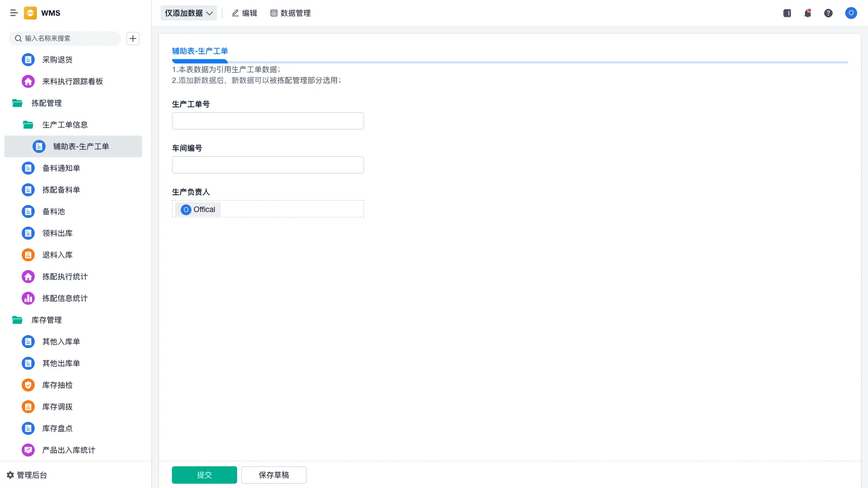868x488 pixels.
Task: Click the book icon in the top bar
Action: coord(787,13)
